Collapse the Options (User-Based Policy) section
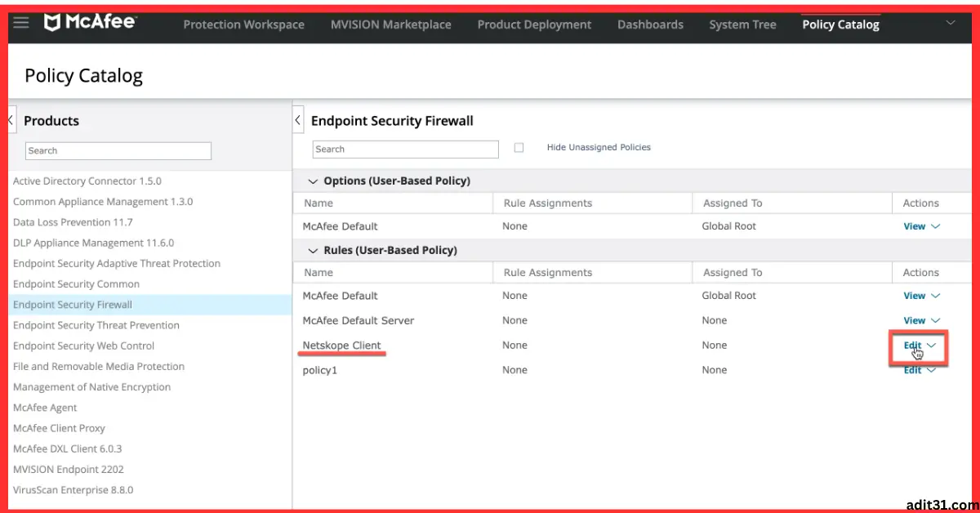 pyautogui.click(x=312, y=181)
